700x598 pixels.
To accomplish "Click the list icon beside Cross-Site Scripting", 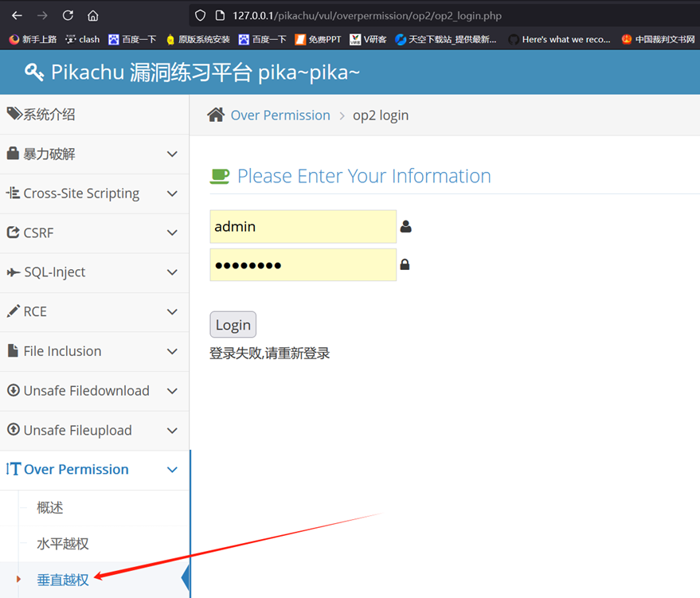I will coord(13,193).
